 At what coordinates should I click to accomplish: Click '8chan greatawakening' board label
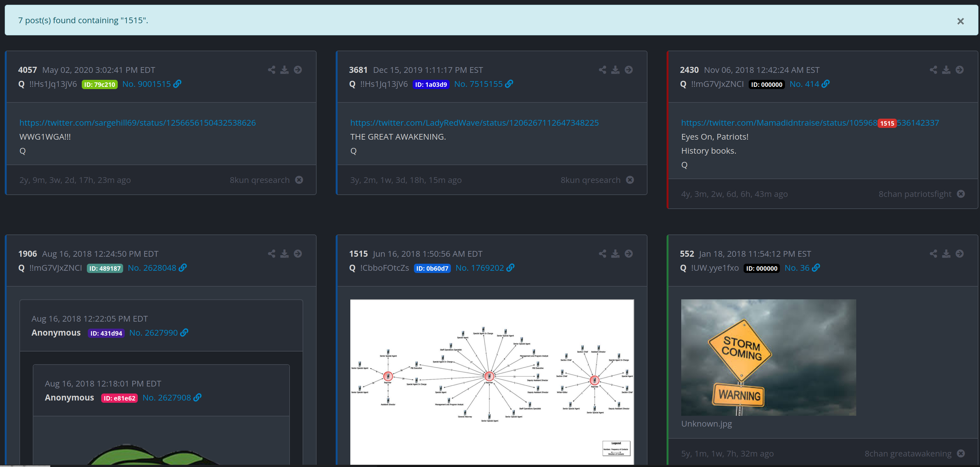pyautogui.click(x=908, y=454)
